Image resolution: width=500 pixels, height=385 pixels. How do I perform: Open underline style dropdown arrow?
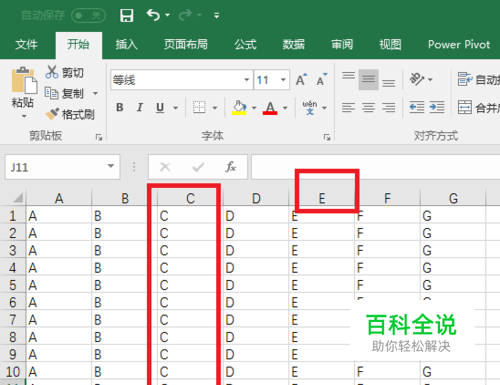[x=176, y=108]
